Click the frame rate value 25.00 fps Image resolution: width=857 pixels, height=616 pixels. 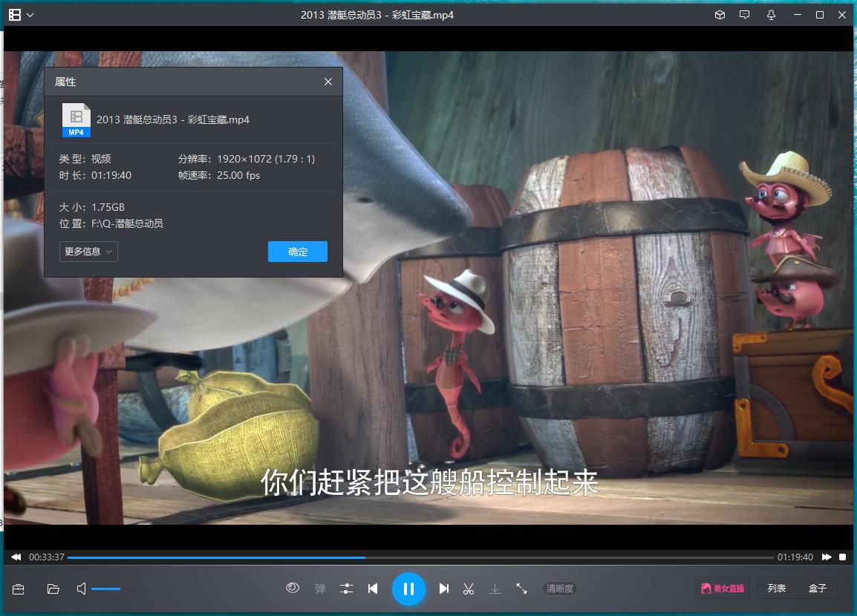(x=238, y=175)
